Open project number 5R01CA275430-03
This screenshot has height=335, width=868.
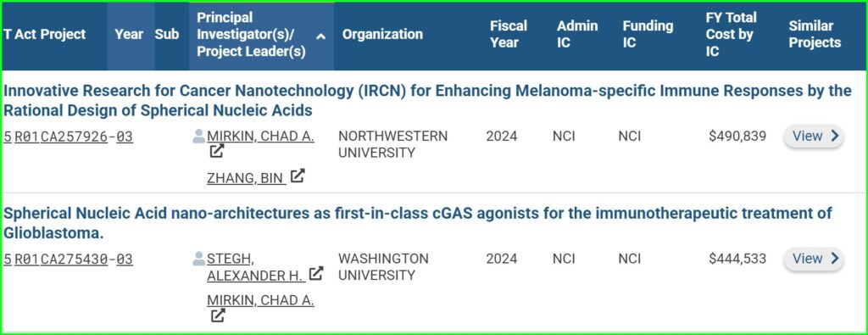point(68,259)
